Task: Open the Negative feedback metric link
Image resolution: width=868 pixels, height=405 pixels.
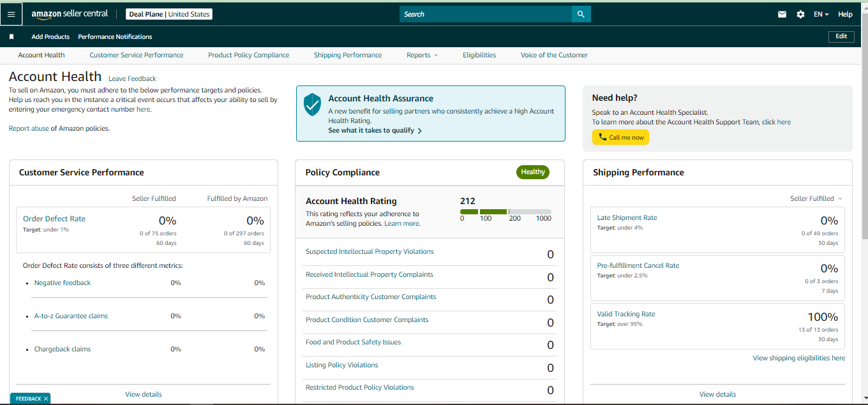Action: 63,283
